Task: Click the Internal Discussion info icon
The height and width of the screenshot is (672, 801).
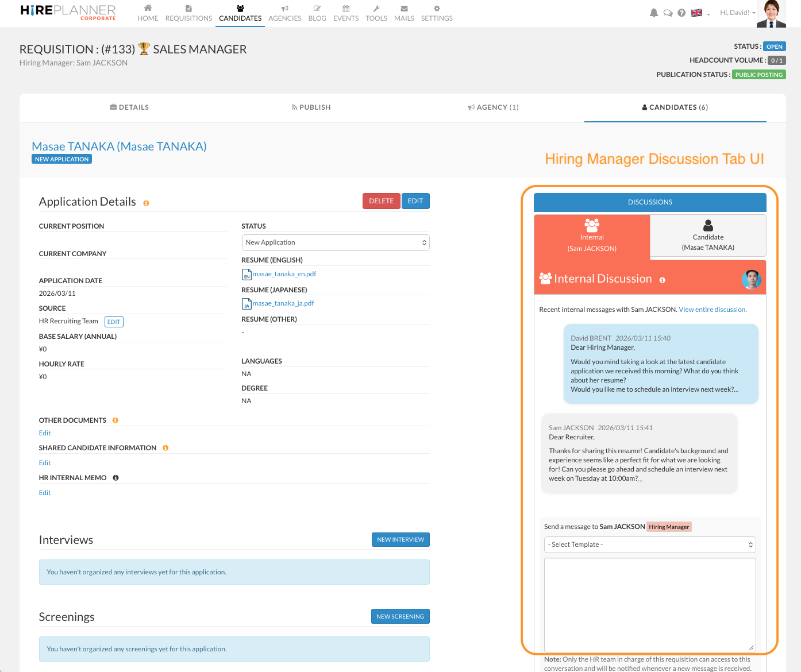Action: click(x=663, y=280)
